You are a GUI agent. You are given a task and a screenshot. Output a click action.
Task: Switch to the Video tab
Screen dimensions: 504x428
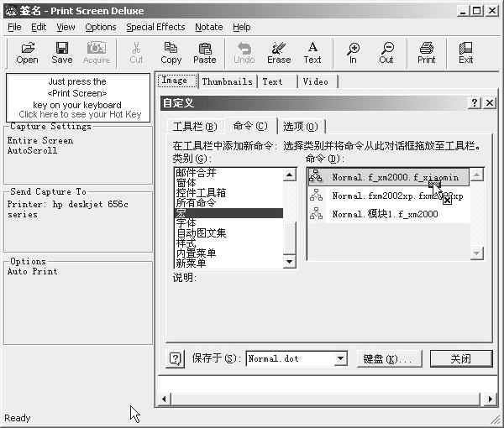[318, 81]
